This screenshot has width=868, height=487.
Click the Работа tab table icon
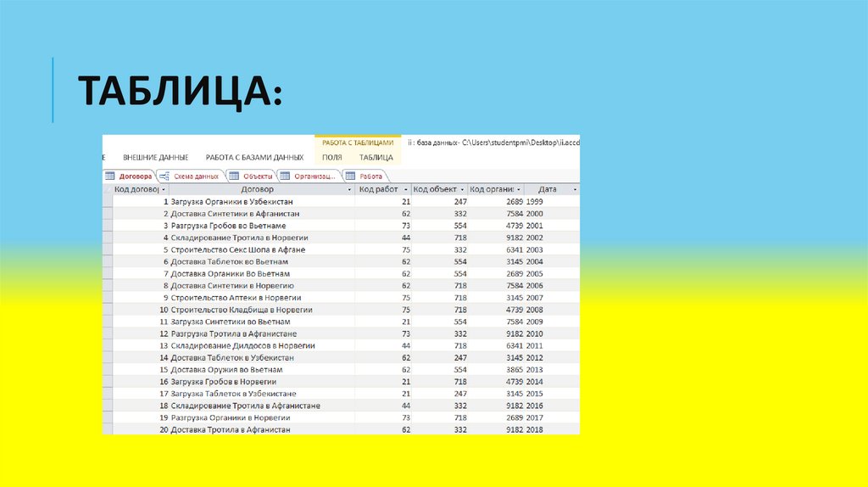(349, 176)
